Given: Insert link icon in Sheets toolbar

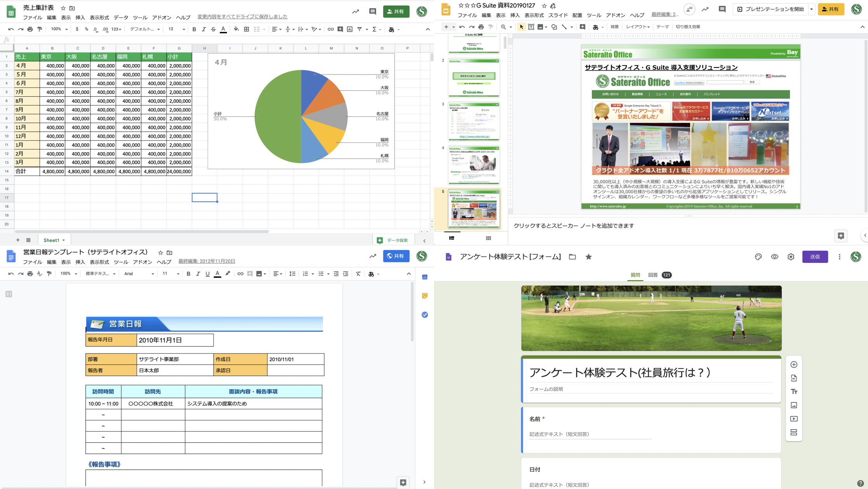Looking at the screenshot, I should point(330,29).
